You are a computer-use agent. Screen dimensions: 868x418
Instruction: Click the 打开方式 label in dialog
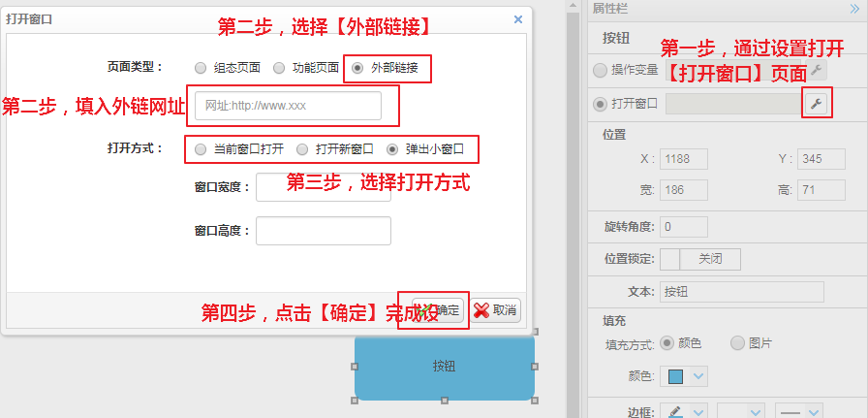(135, 148)
